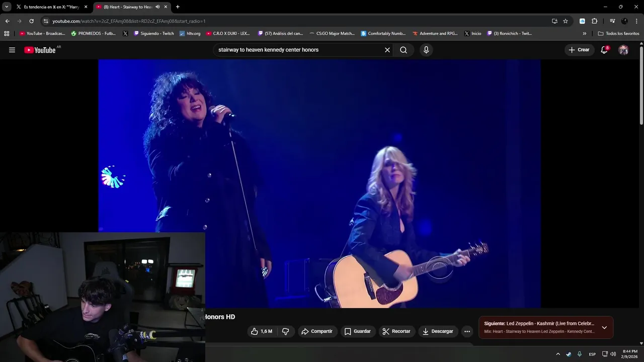Open YouTube notifications bell
The height and width of the screenshot is (362, 644).
point(604,50)
